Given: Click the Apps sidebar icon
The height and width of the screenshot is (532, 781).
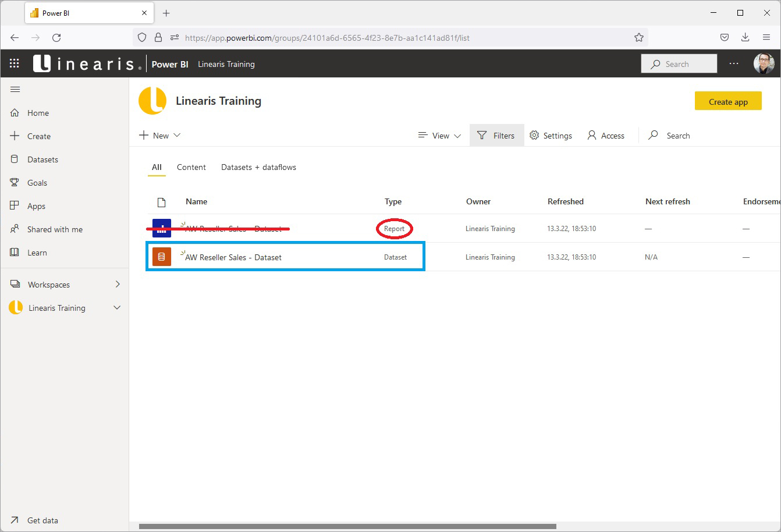Looking at the screenshot, I should (x=15, y=205).
